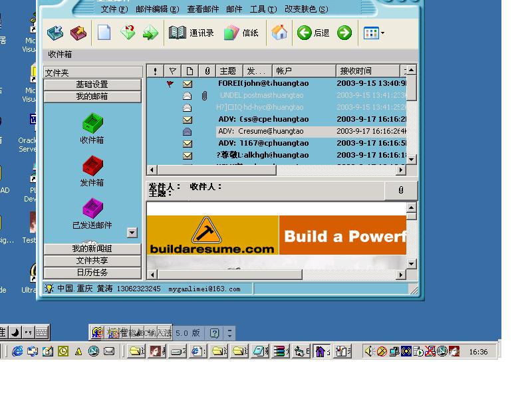This screenshot has width=532, height=399.
Task: Click the home icon on the toolbar
Action: coord(279,32)
